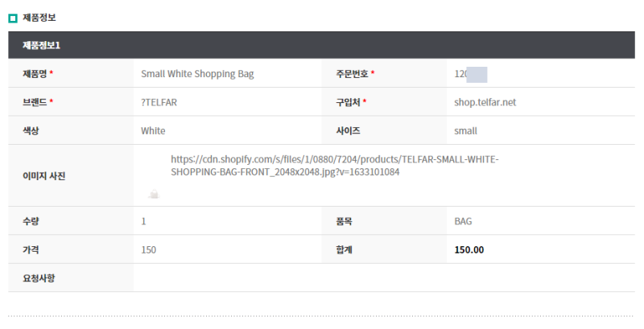Screen dimensions: 644x329
Task: Click the brand value ?TELFAR
Action: (159, 102)
